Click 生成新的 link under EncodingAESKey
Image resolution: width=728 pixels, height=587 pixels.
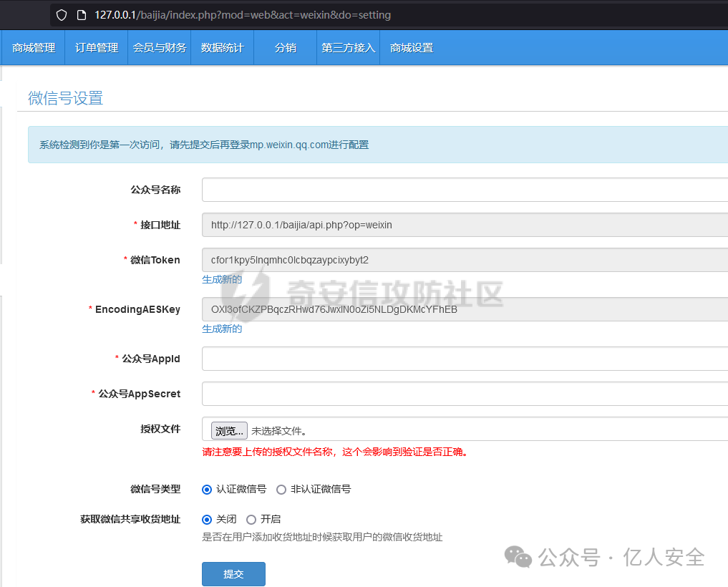(x=222, y=329)
